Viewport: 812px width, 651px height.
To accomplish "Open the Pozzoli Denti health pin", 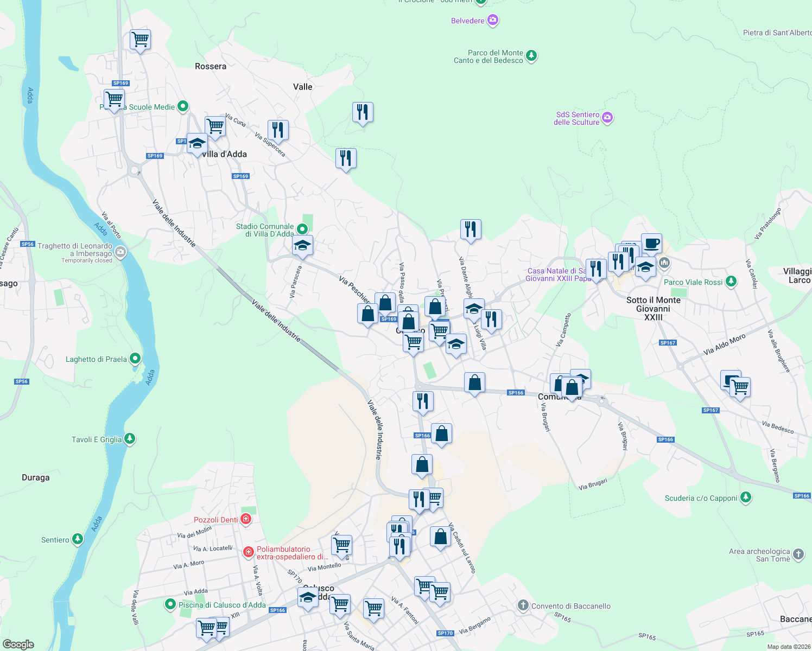I will [x=246, y=519].
